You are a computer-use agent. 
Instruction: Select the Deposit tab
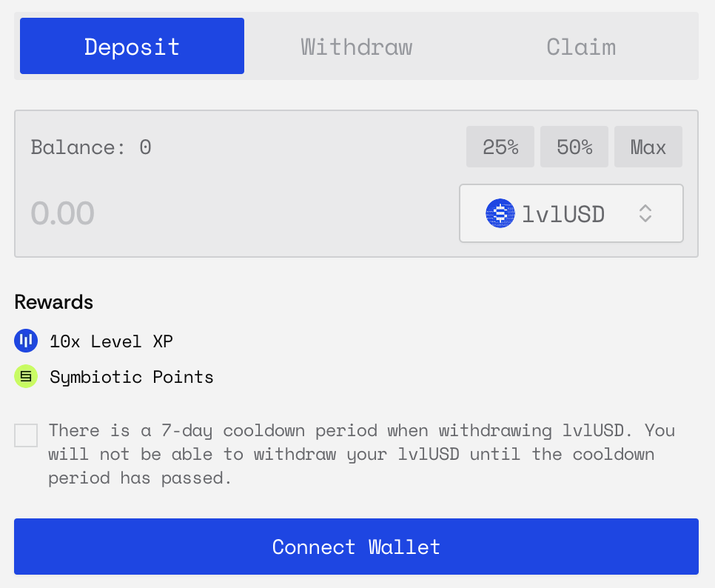132,47
